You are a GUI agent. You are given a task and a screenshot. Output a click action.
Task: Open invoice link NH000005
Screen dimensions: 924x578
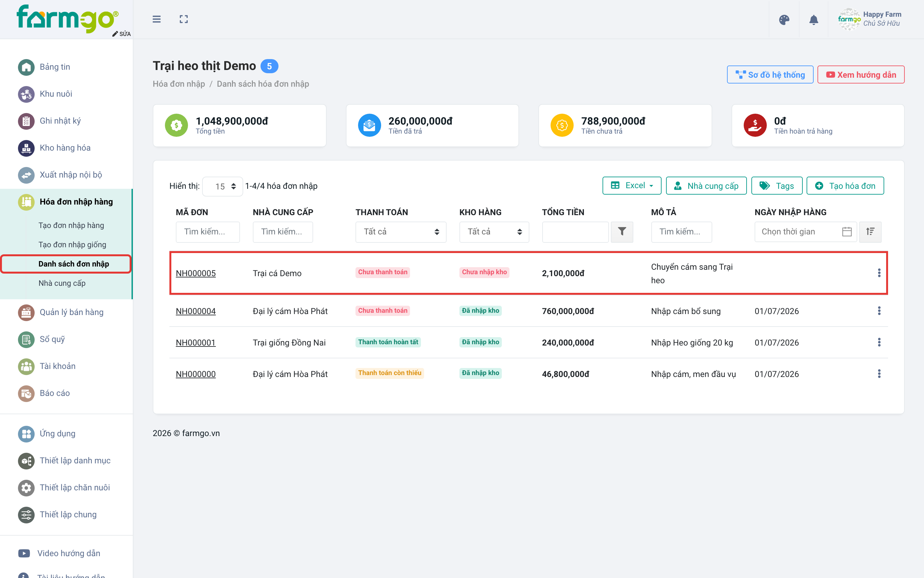click(195, 273)
